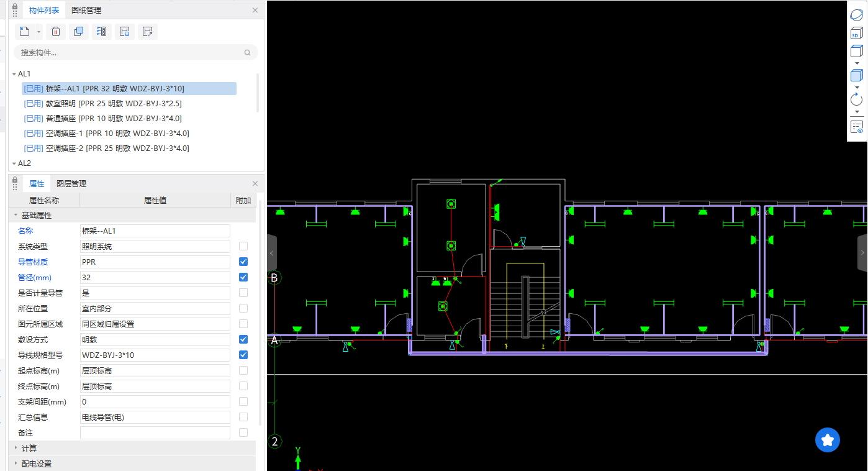Uncheck the 导管材质 附加 checkbox
The width and height of the screenshot is (868, 471).
243,262
